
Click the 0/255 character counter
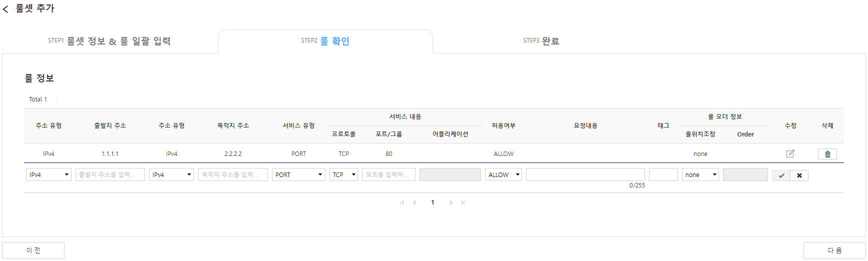click(x=637, y=185)
